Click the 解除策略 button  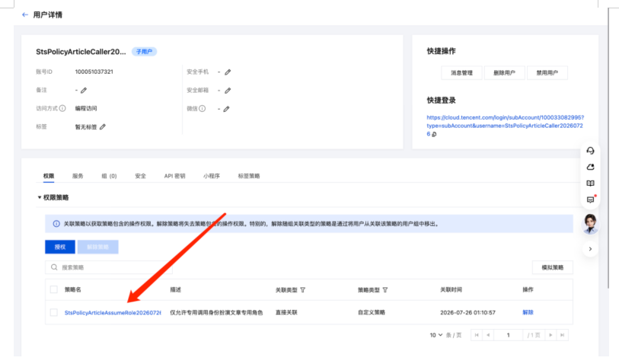point(97,247)
